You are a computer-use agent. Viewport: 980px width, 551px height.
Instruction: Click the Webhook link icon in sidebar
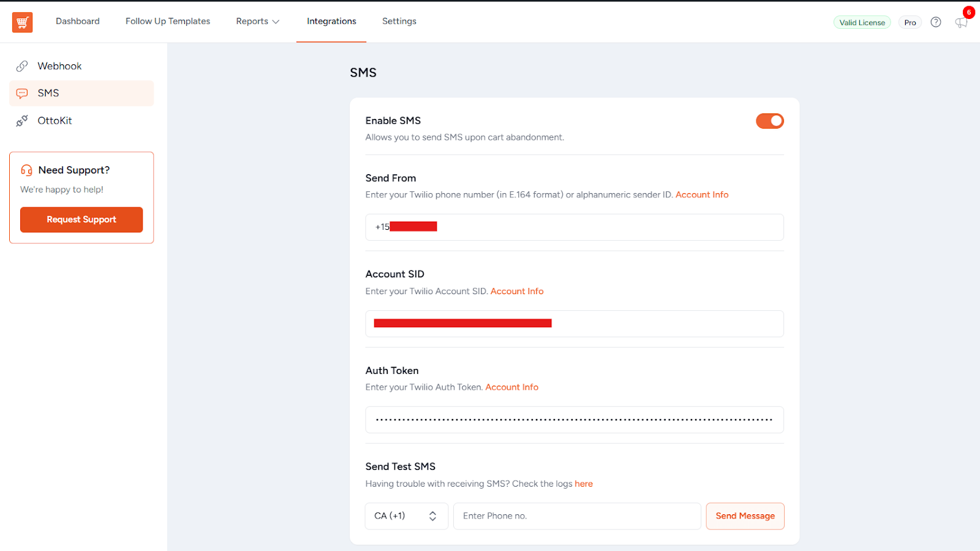click(x=22, y=66)
